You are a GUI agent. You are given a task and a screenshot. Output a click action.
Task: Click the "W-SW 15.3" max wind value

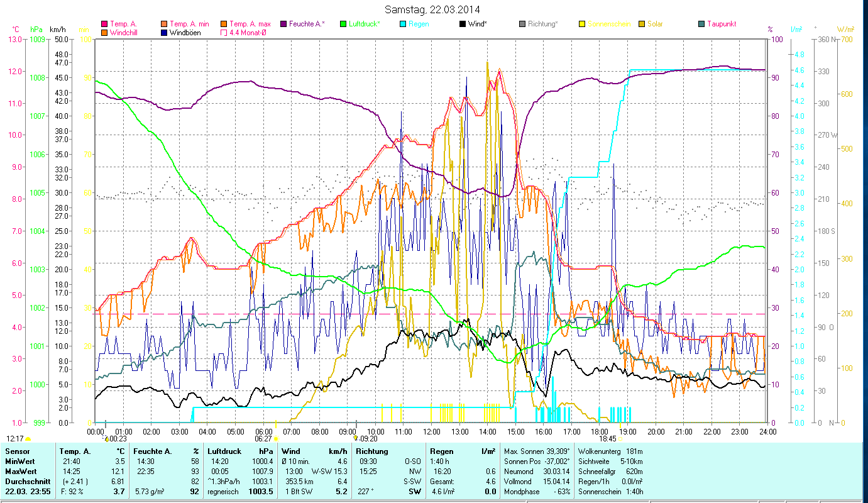[329, 472]
